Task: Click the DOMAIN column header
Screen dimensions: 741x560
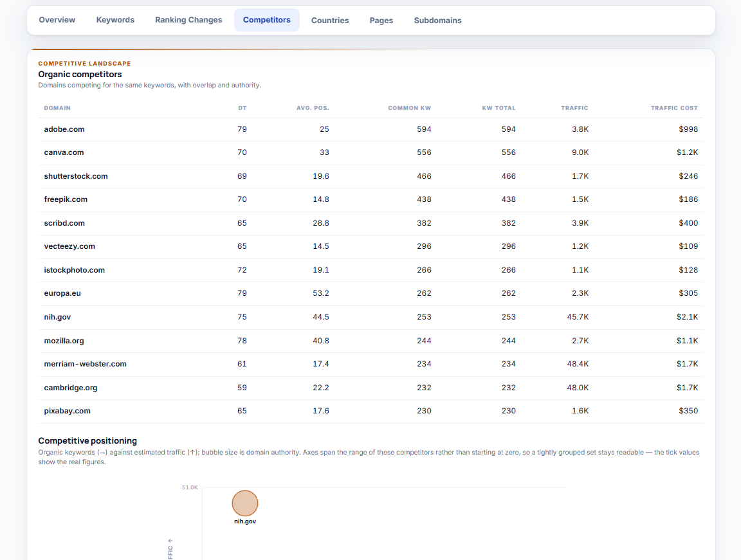Action: [57, 108]
